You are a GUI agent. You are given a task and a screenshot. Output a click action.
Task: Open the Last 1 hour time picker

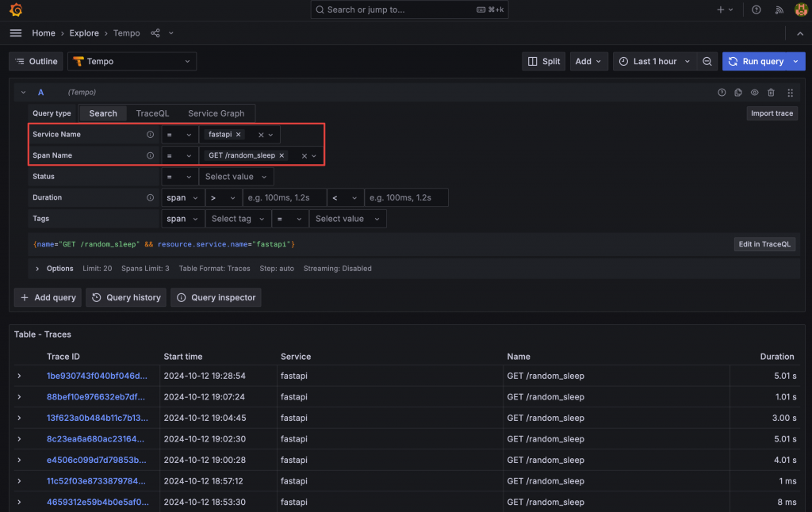[x=654, y=61]
